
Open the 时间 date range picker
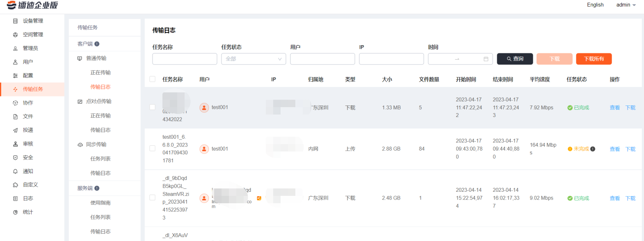[460, 59]
